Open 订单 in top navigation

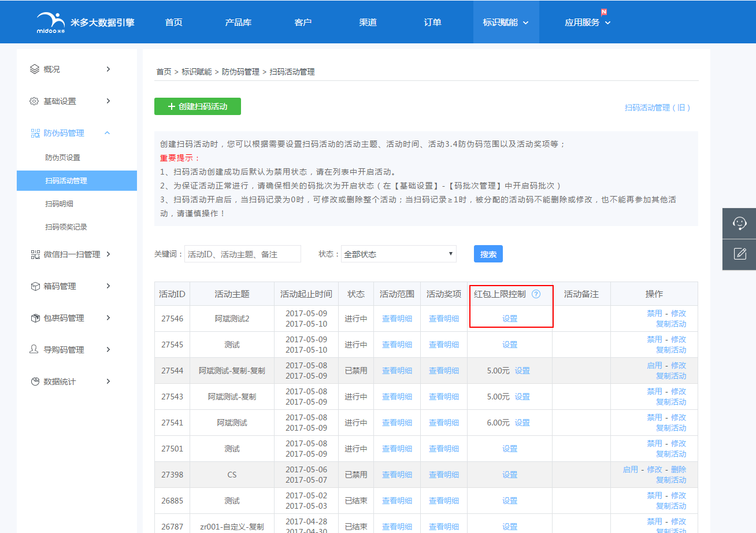coord(432,23)
